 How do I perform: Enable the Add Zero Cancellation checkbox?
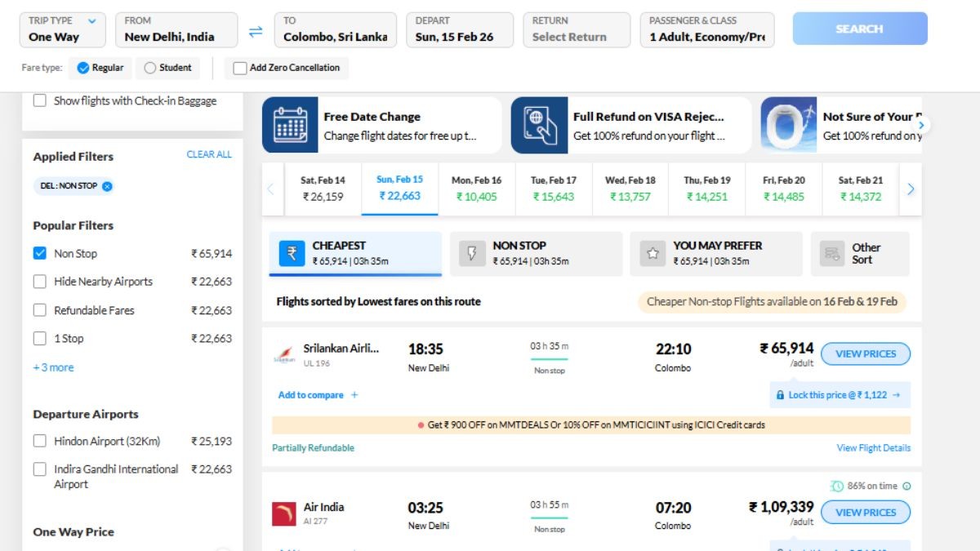[x=240, y=68]
